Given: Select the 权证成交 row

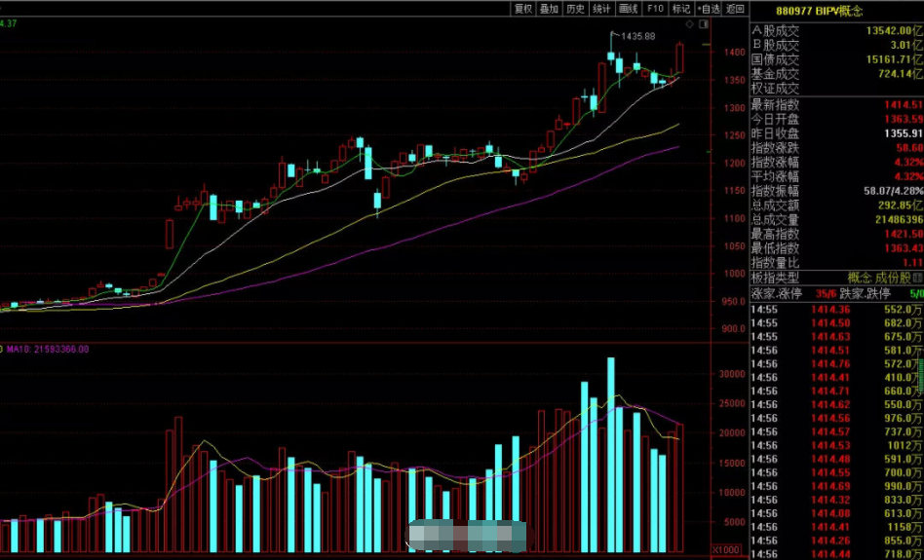Looking at the screenshot, I should coord(837,89).
